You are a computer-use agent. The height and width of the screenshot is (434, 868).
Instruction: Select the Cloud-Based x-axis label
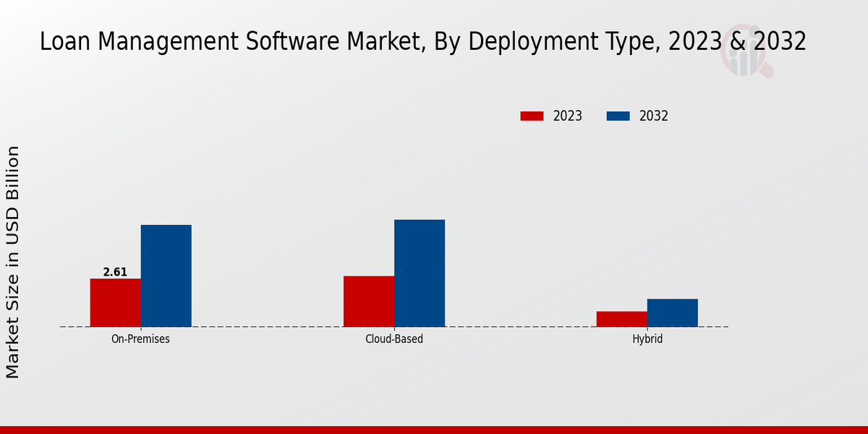pyautogui.click(x=394, y=339)
